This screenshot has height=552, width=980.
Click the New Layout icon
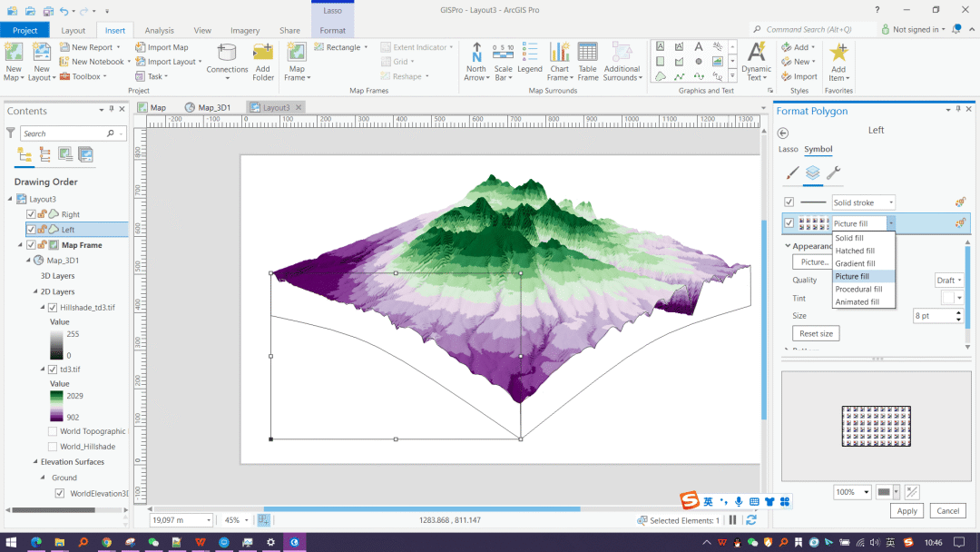[41, 53]
